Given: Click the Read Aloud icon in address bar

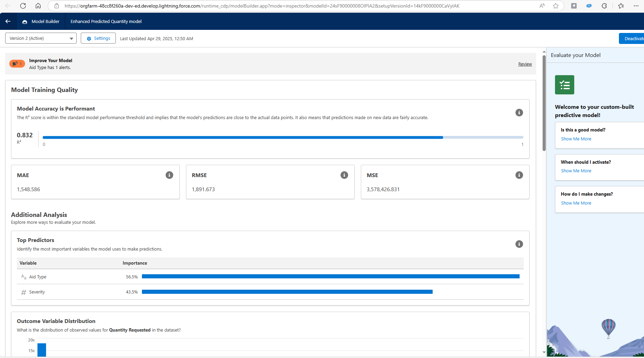Looking at the screenshot, I should 542,6.
